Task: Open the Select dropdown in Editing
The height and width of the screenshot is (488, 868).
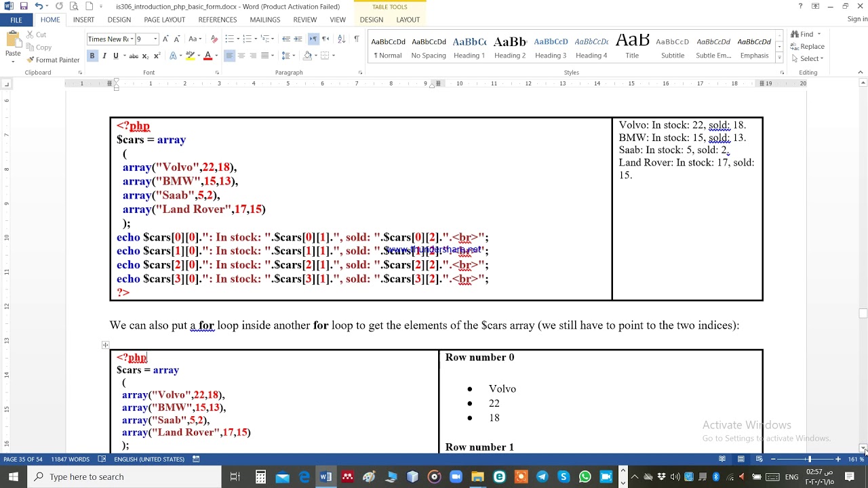Action: coord(807,58)
